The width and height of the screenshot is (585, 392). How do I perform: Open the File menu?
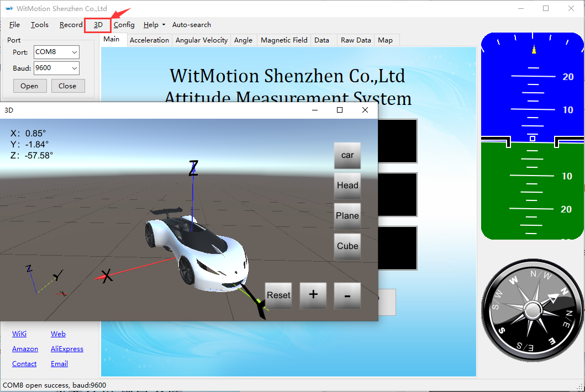pos(14,25)
